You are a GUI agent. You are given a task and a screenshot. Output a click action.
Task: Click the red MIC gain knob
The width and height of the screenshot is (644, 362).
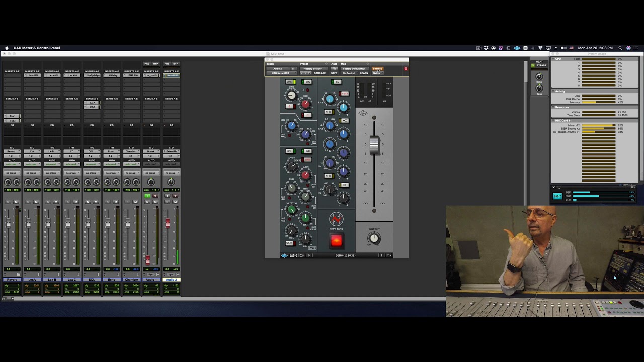coord(305,104)
